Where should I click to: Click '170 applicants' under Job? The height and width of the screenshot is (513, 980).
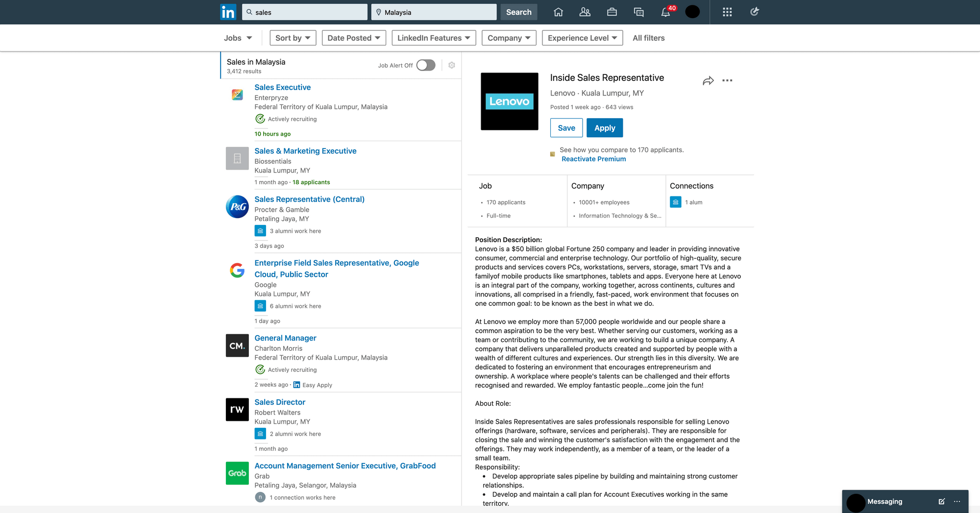tap(506, 202)
